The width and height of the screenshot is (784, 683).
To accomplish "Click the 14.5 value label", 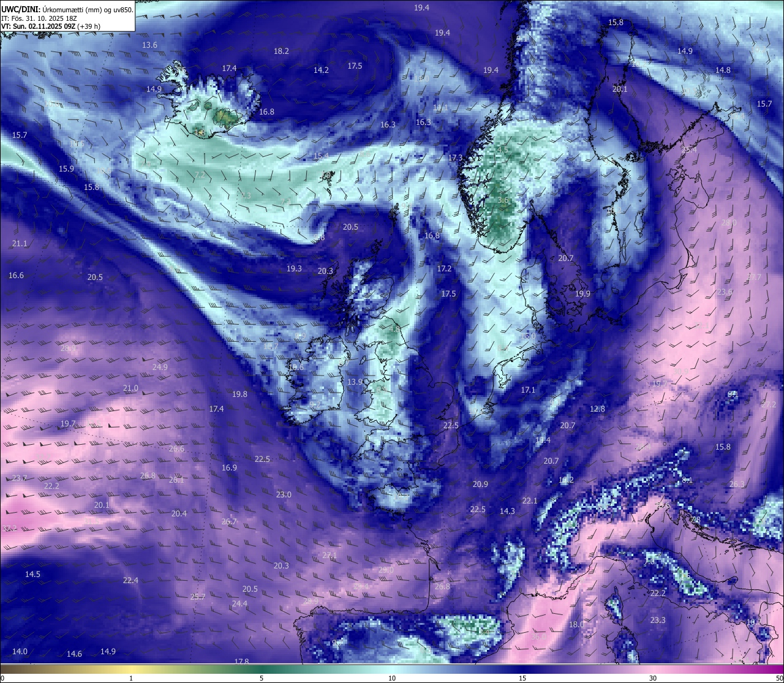I will [x=32, y=575].
